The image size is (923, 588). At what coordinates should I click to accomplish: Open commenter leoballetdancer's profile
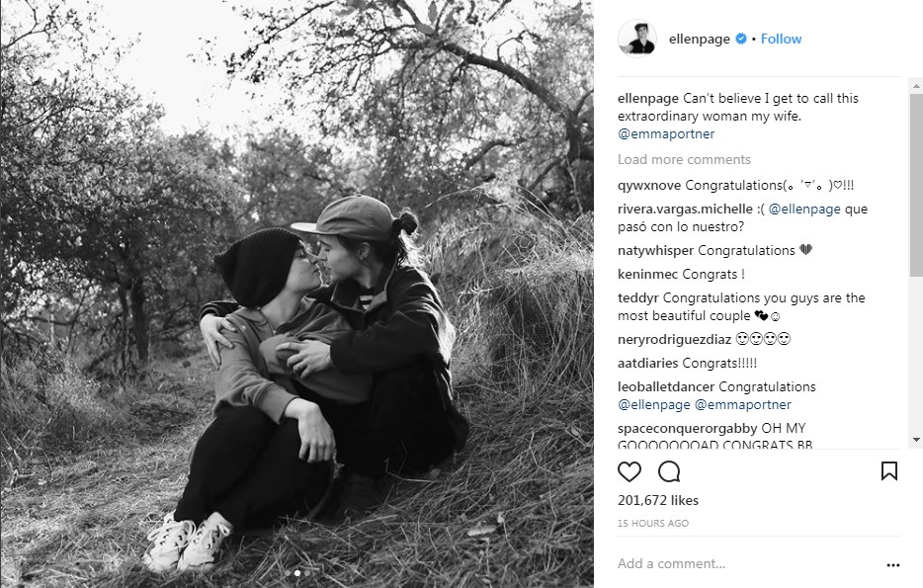point(666,386)
